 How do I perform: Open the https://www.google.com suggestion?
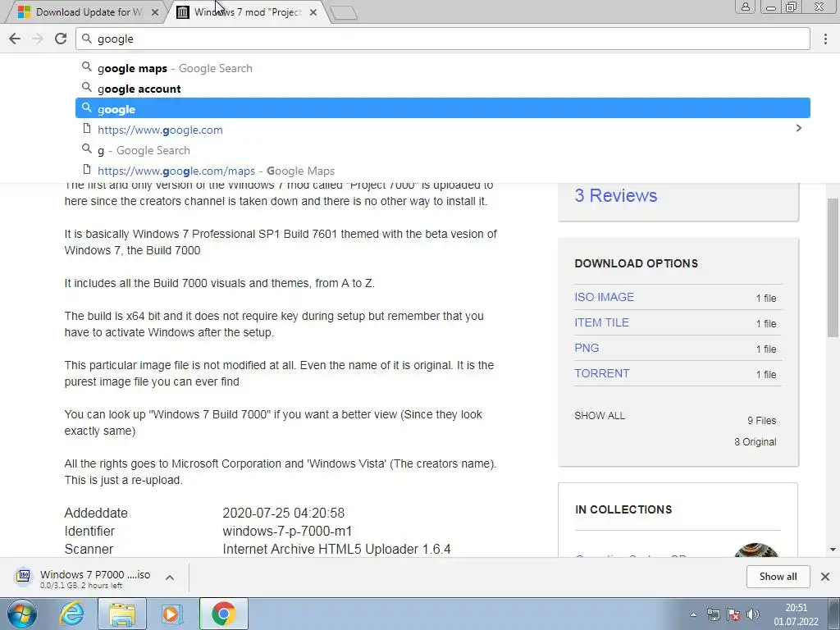click(442, 129)
